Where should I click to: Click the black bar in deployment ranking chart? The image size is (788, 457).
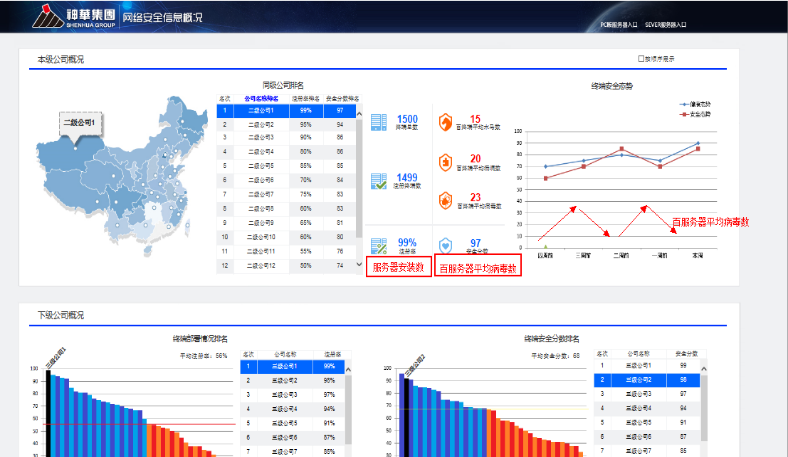pyautogui.click(x=48, y=413)
